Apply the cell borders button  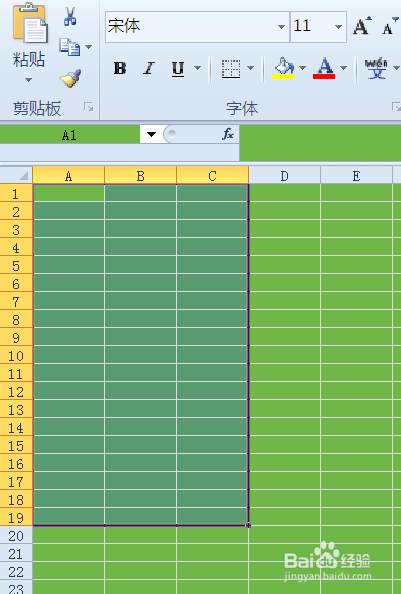231,69
